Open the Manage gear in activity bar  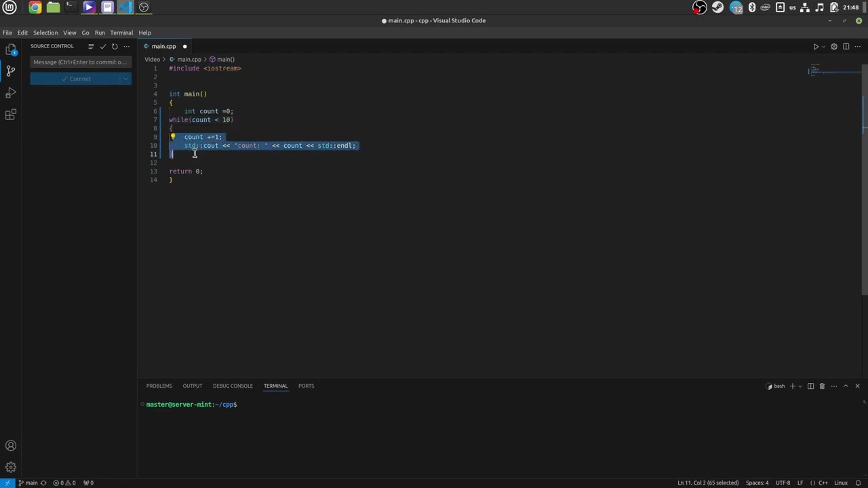tap(11, 467)
